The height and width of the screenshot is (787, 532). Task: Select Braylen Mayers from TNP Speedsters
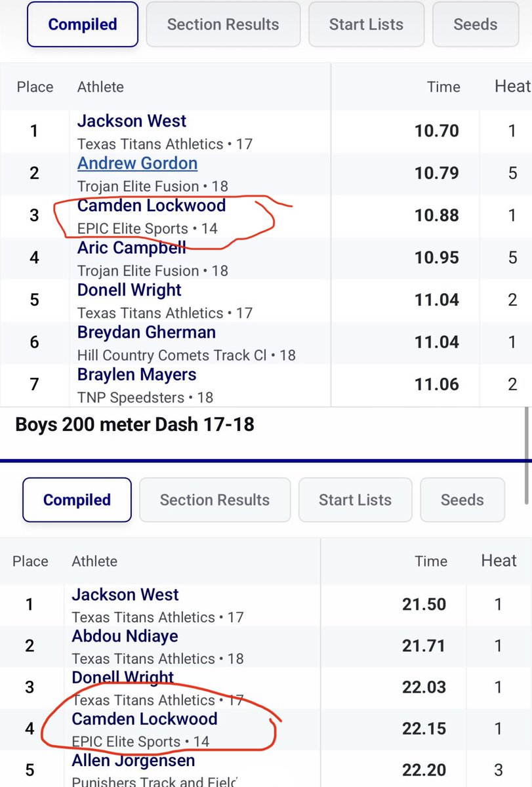click(x=136, y=374)
